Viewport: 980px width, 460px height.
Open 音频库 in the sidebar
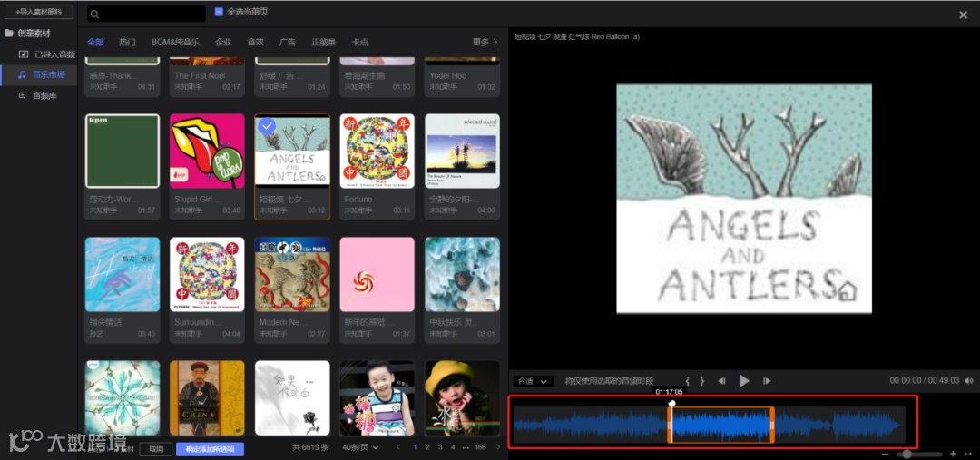tap(38, 96)
